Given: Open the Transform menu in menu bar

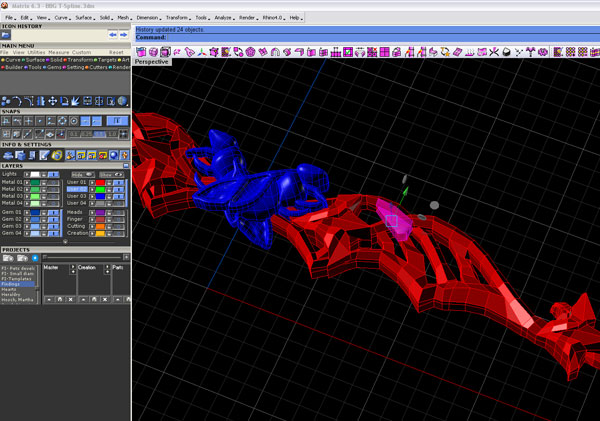Looking at the screenshot, I should click(x=178, y=18).
